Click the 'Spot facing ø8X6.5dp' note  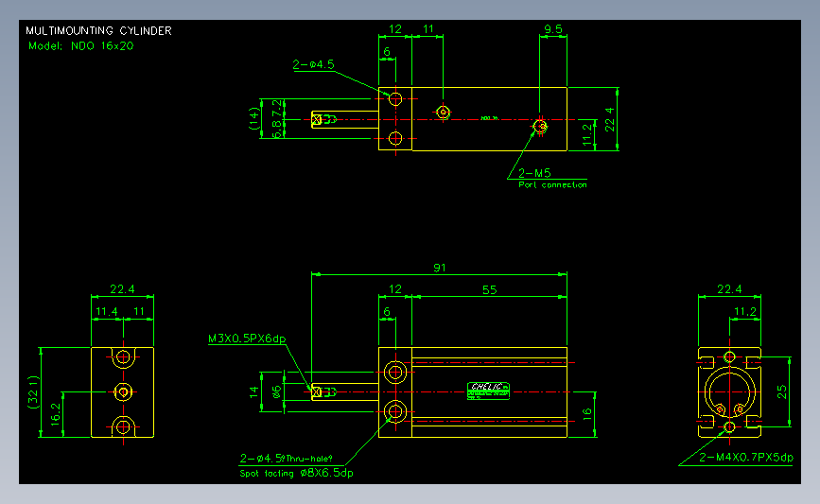click(297, 473)
